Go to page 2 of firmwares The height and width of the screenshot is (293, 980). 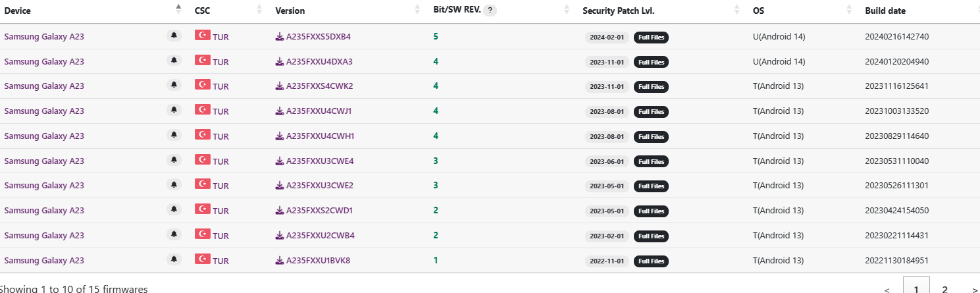pos(944,288)
